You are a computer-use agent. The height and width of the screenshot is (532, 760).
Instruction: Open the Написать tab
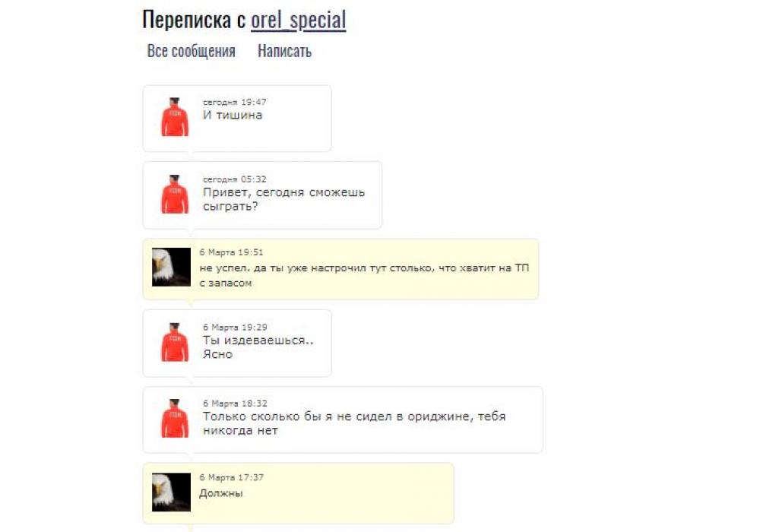click(284, 50)
